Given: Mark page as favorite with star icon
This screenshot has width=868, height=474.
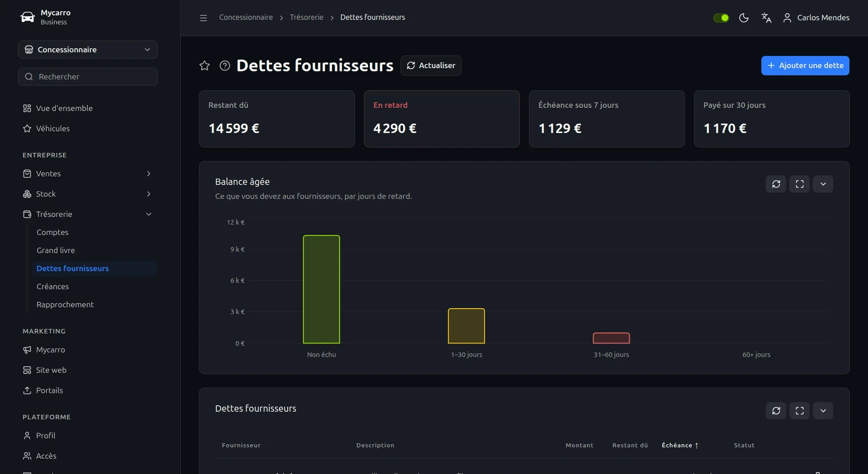Looking at the screenshot, I should click(205, 66).
